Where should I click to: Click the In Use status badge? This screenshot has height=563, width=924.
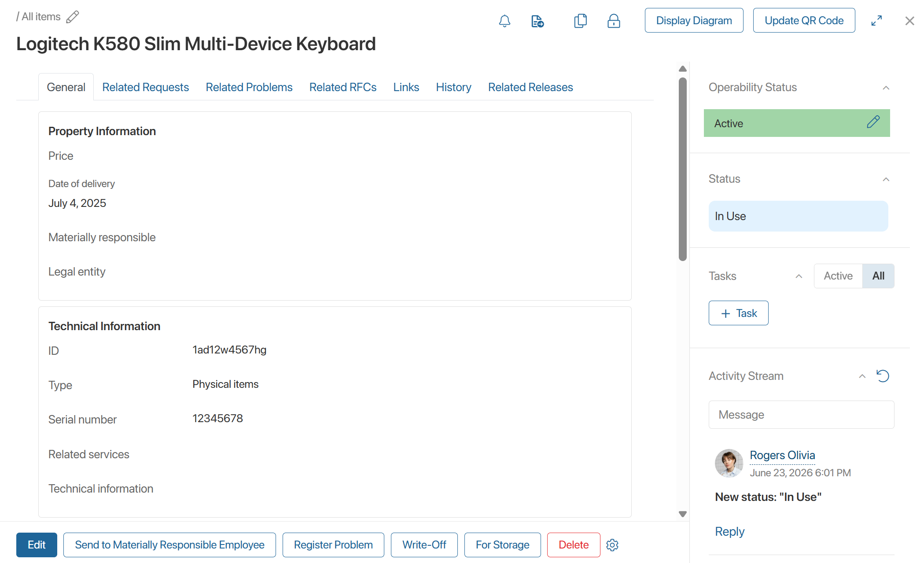[x=798, y=216]
